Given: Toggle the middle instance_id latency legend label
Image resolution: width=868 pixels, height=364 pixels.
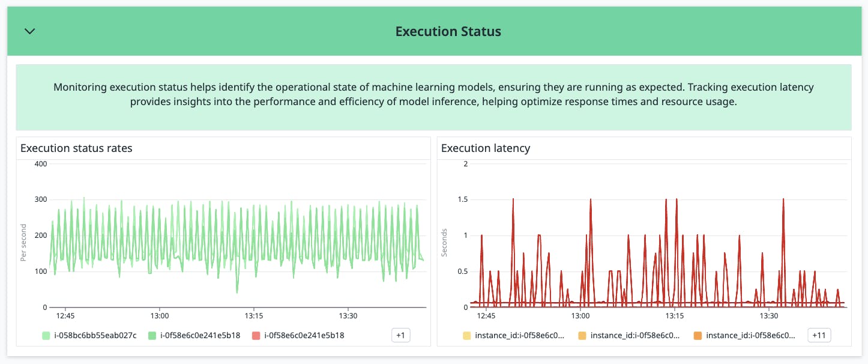Looking at the screenshot, I should pyautogui.click(x=635, y=336).
